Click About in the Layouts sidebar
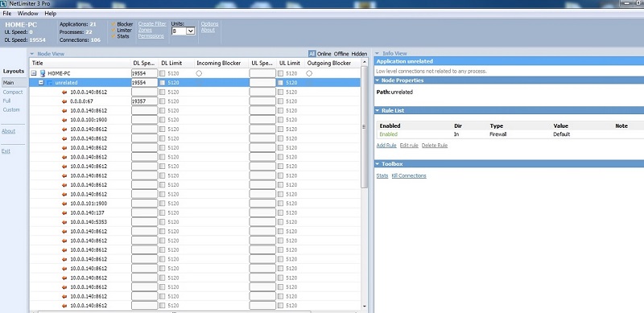The image size is (644, 313). 8,131
